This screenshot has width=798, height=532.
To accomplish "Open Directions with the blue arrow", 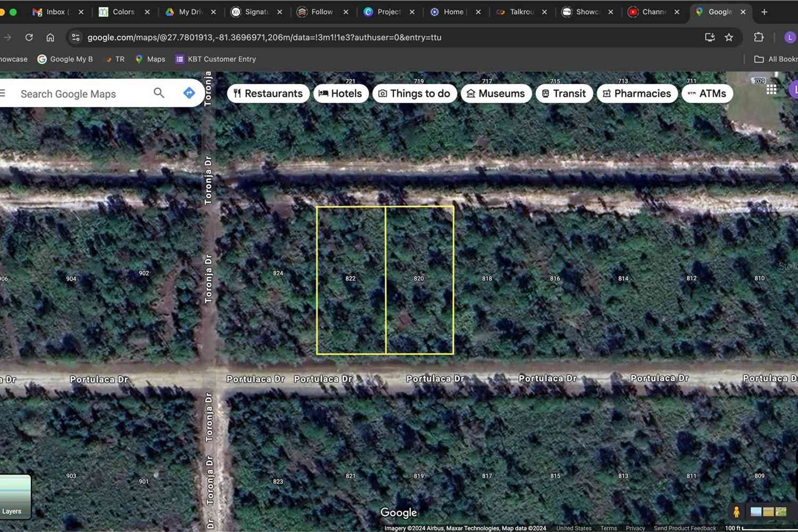I will (x=189, y=93).
